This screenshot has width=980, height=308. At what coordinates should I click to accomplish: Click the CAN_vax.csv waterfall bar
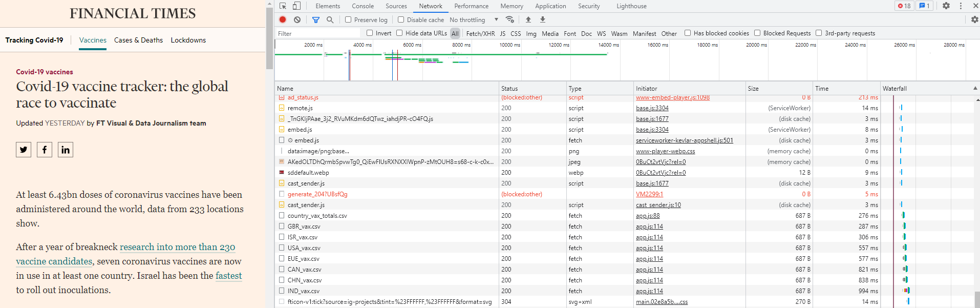click(x=905, y=269)
